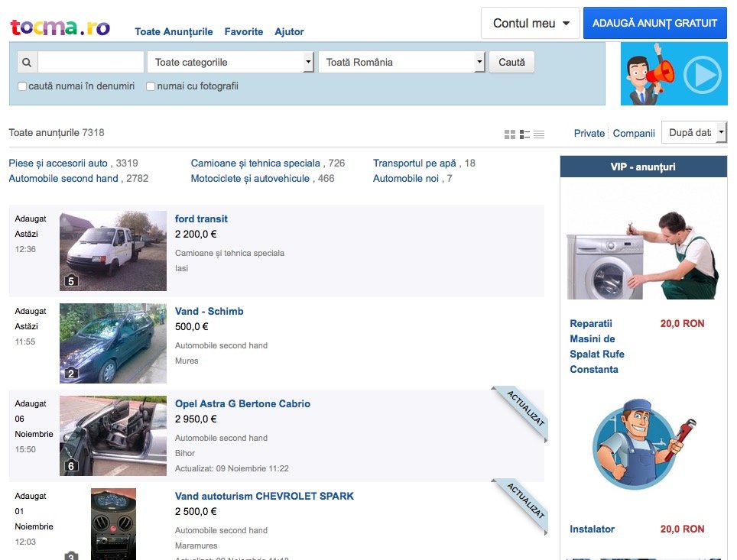Switch to list-with-photos view icon
The height and width of the screenshot is (560, 737).
(x=524, y=134)
